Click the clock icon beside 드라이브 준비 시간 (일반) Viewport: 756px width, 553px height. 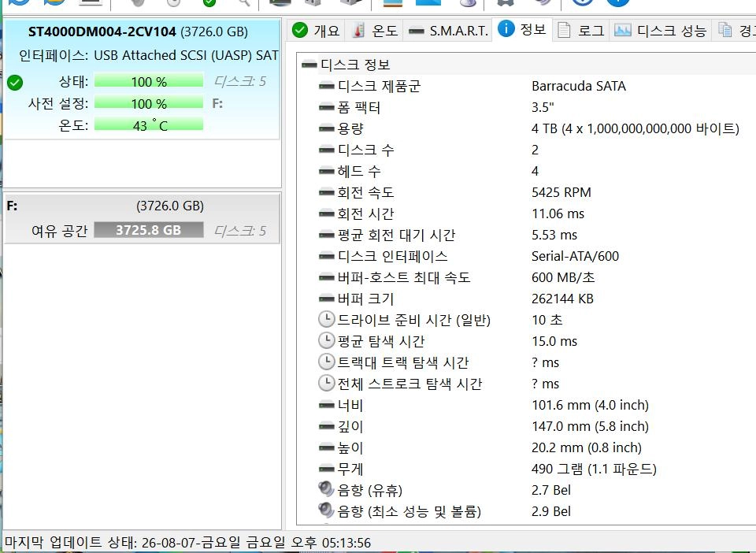click(326, 319)
